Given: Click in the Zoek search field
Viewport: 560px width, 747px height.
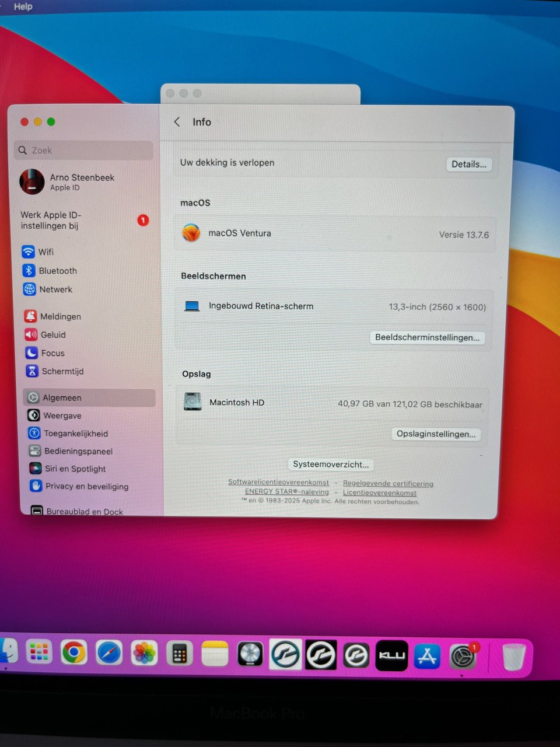Looking at the screenshot, I should coord(84,151).
